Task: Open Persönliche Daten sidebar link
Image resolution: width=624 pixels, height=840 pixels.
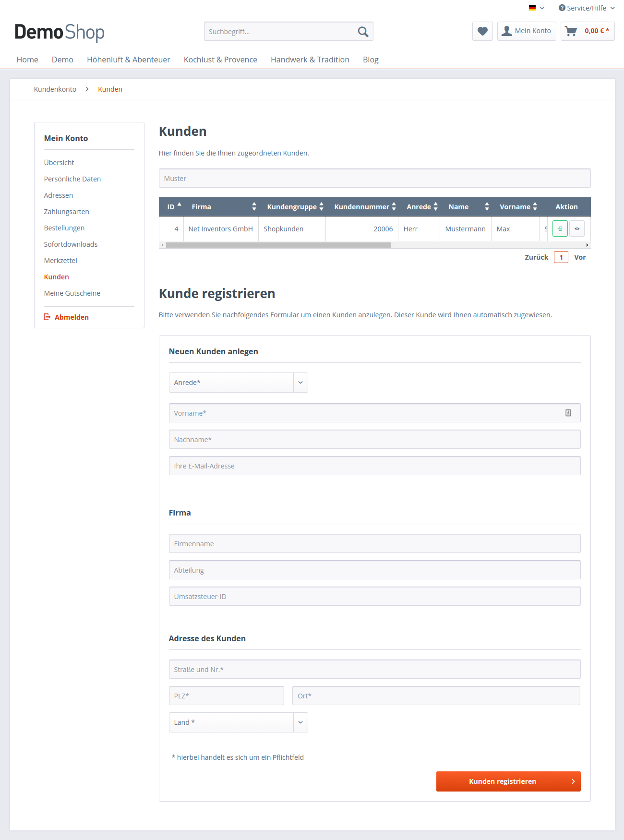Action: click(72, 179)
